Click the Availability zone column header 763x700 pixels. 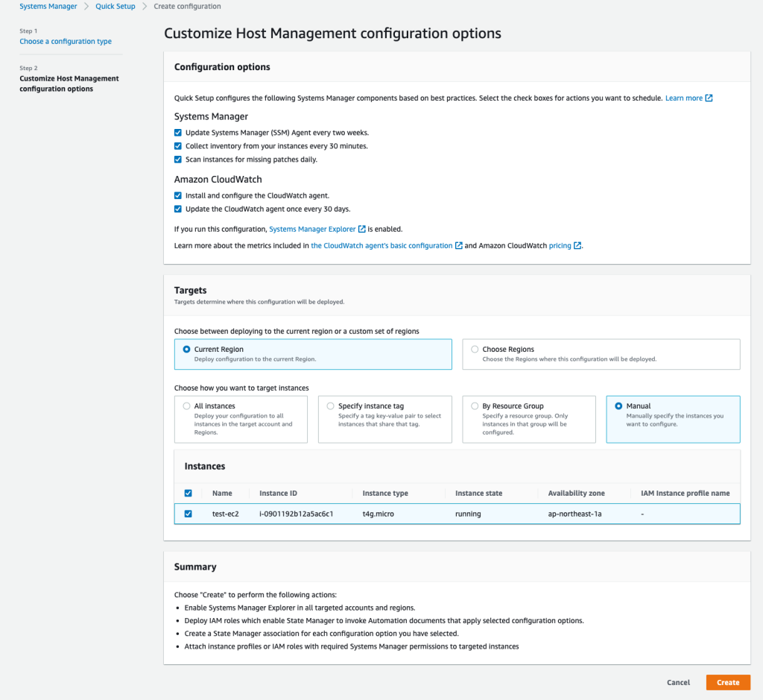pos(576,493)
